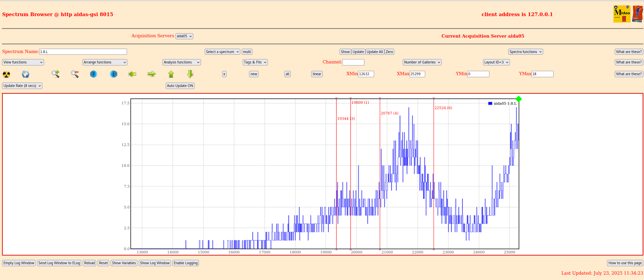
Task: Expand the Update Rate dropdown
Action: (x=22, y=86)
